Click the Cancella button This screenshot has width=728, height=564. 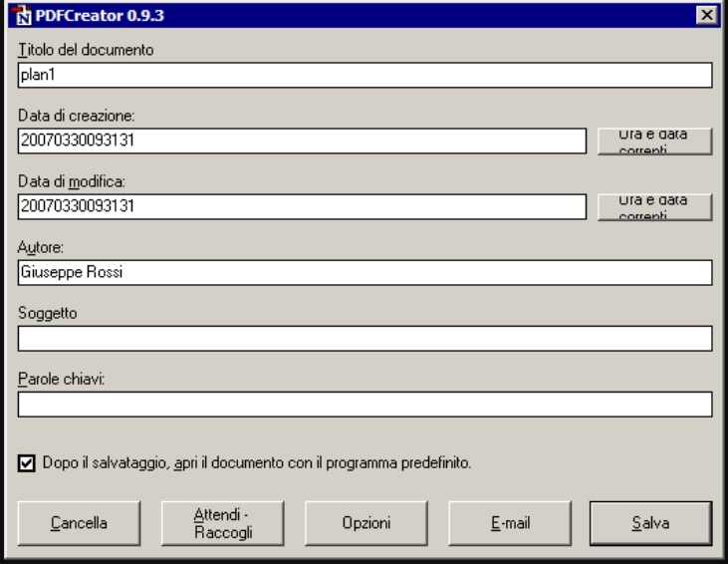79,523
